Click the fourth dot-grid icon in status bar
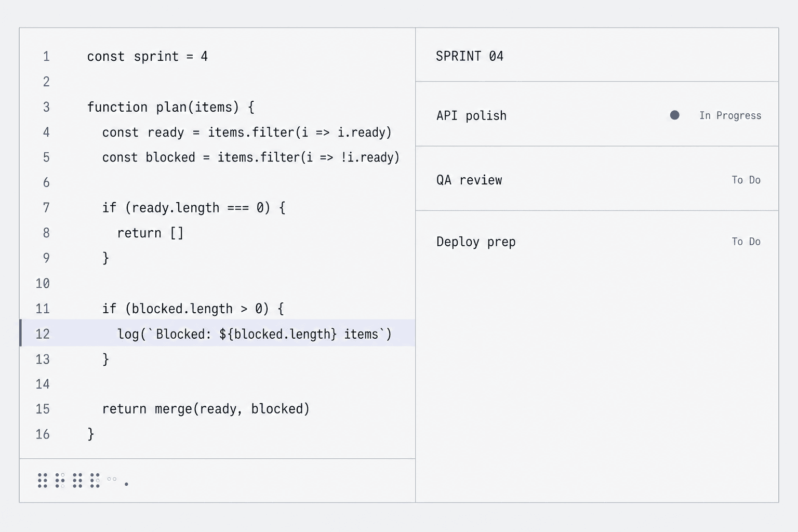This screenshot has width=798, height=532. (x=95, y=480)
